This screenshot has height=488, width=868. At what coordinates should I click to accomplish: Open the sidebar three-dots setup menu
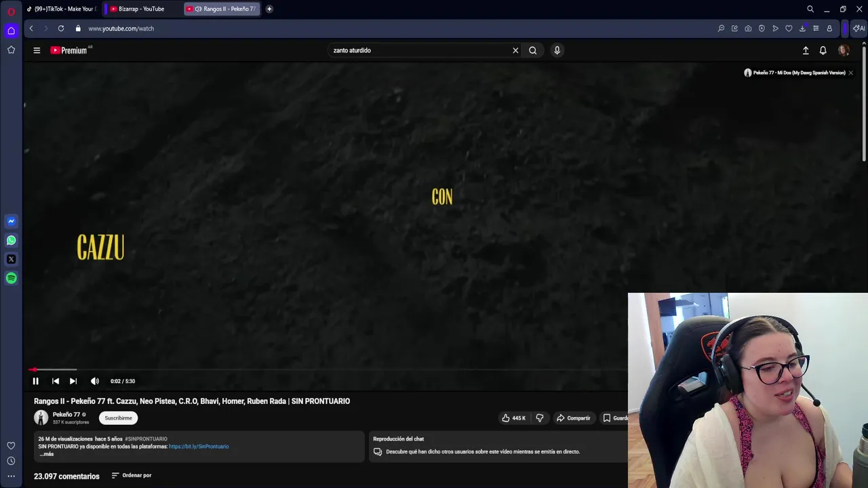pyautogui.click(x=11, y=476)
